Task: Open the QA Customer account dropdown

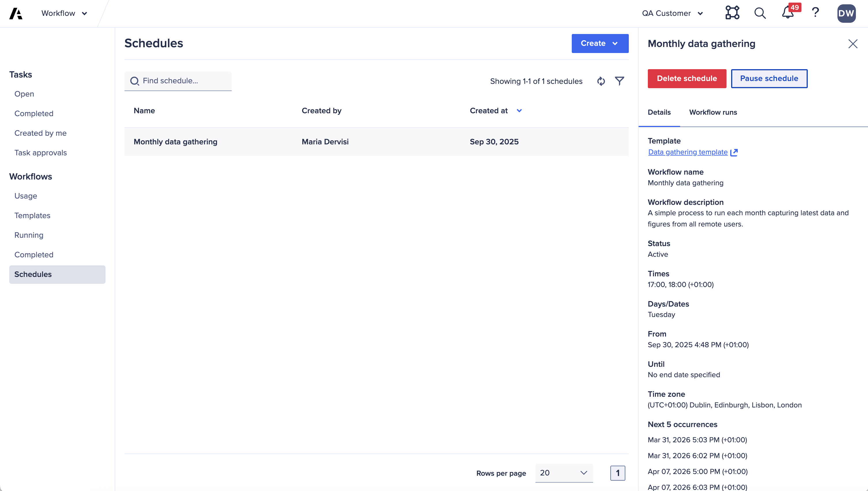Action: [673, 14]
